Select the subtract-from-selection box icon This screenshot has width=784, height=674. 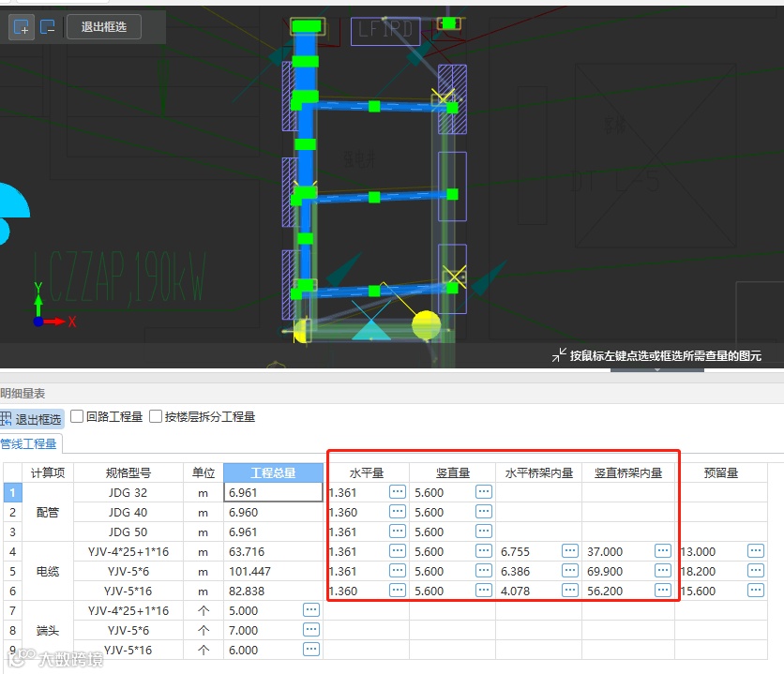[48, 26]
